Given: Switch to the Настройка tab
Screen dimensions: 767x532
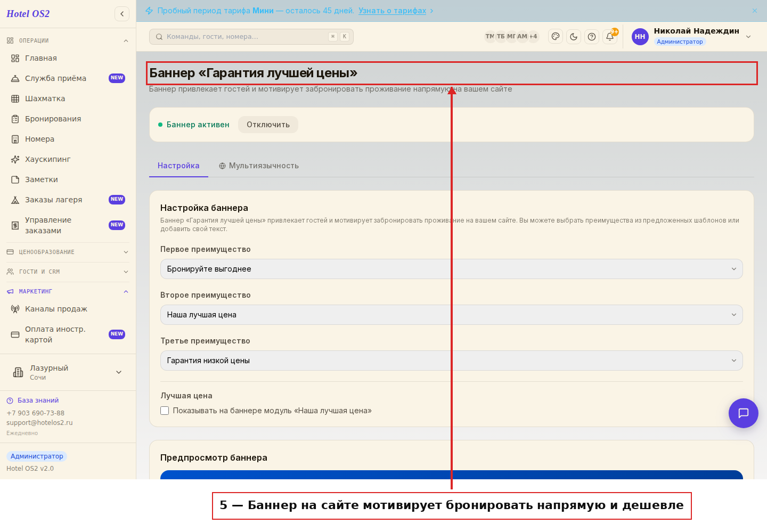Looking at the screenshot, I should pos(178,166).
